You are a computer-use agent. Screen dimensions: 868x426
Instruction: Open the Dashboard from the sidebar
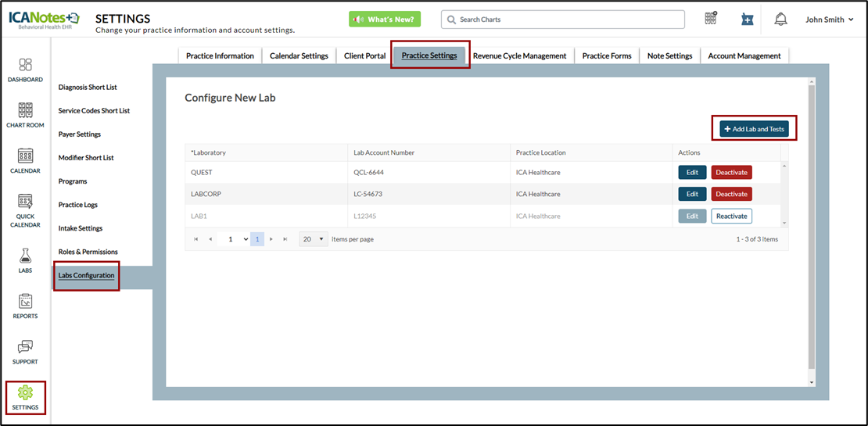25,69
